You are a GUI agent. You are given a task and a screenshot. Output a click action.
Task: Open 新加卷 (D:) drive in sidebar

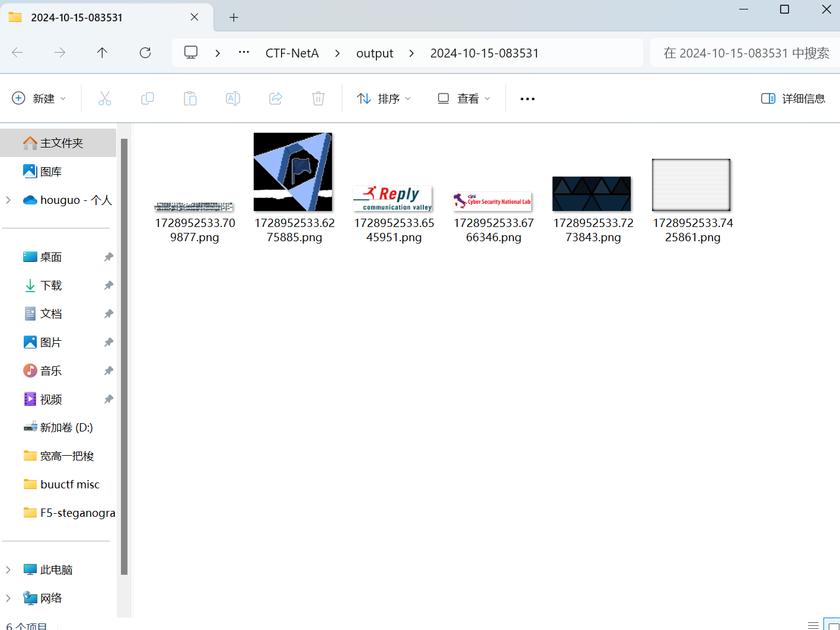[x=58, y=427]
